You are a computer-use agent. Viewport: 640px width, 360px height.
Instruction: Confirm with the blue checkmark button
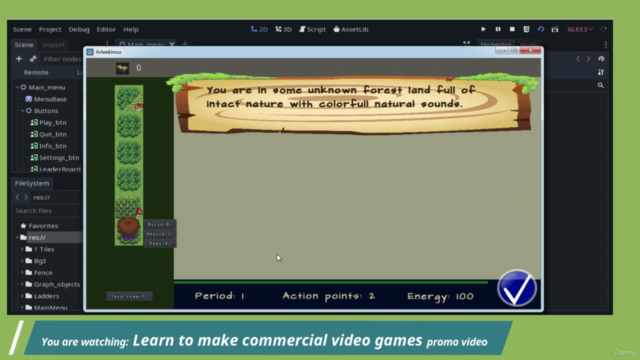click(x=517, y=288)
